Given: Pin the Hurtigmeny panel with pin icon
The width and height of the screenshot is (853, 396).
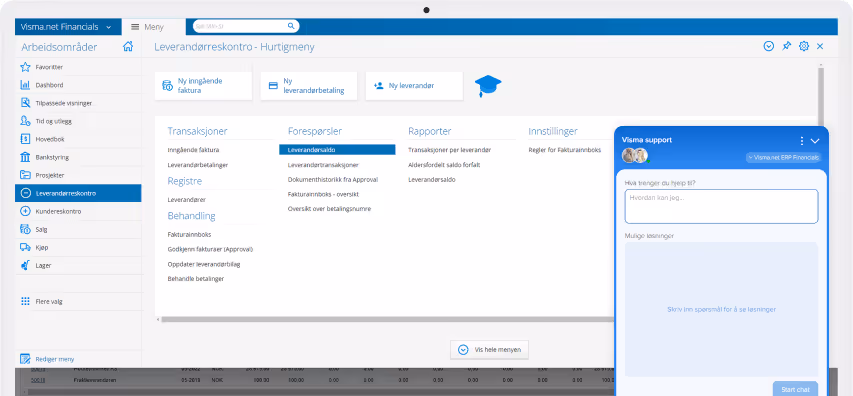Looking at the screenshot, I should (x=786, y=46).
